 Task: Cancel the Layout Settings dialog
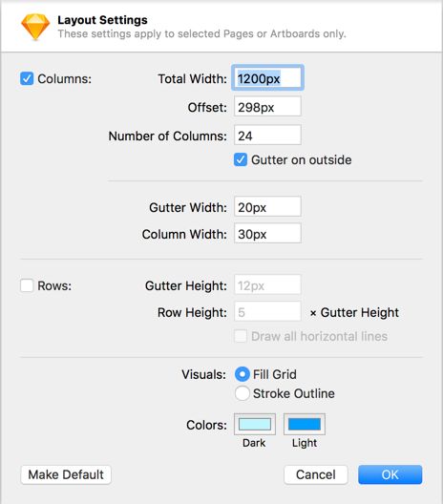[x=316, y=474]
